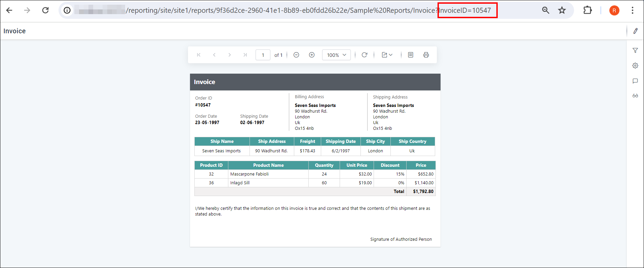
Task: Open the browser three-dot menu
Action: point(633,10)
